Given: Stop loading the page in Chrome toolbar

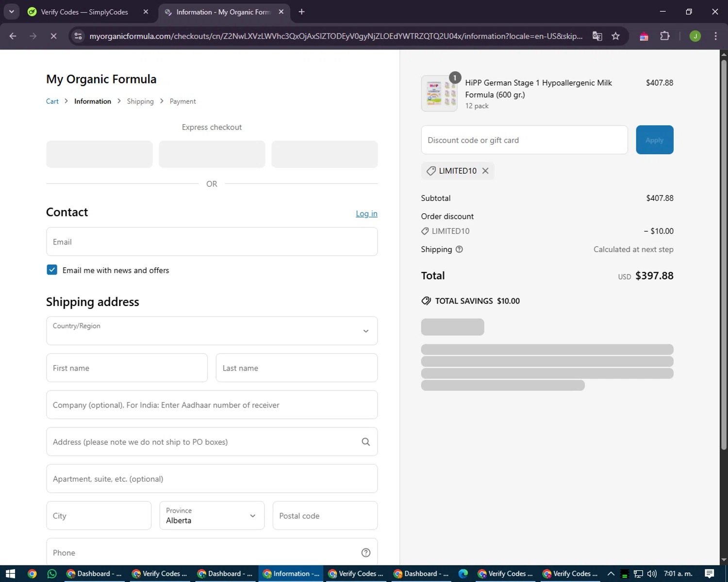Looking at the screenshot, I should (x=53, y=36).
